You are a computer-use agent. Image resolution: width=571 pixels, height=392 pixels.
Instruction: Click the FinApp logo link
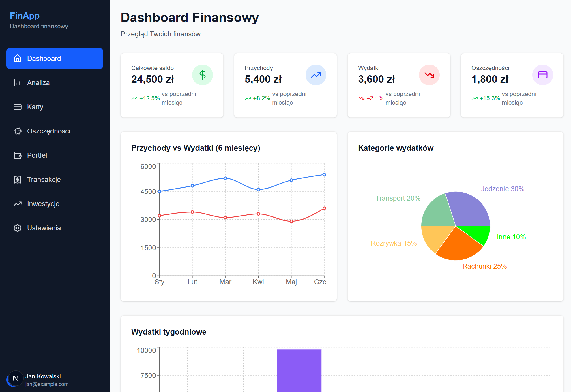pos(25,16)
